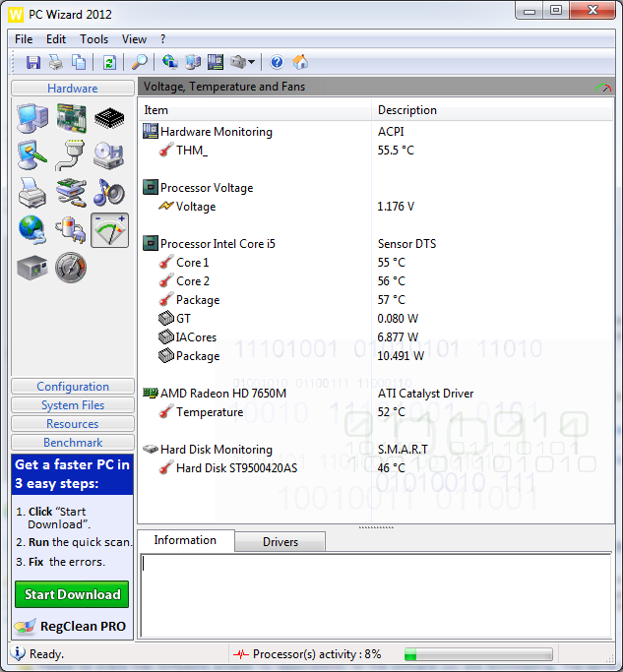Select the GPU Temperature row

click(377, 412)
